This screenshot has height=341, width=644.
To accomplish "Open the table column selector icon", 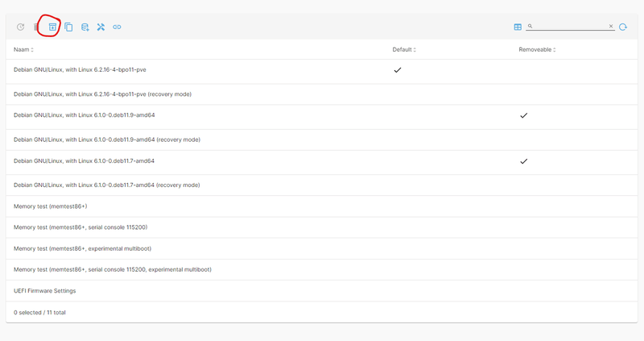I will [518, 27].
